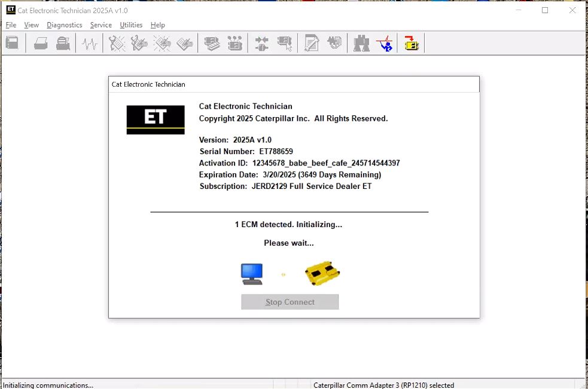Image resolution: width=588 pixels, height=389 pixels.
Task: Open the Service menu
Action: point(101,25)
